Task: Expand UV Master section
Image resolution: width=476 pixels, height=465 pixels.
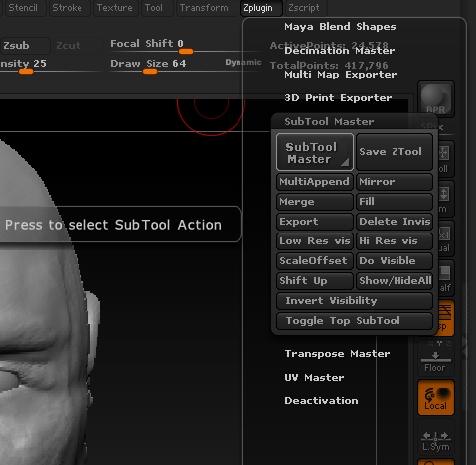Action: click(x=314, y=378)
